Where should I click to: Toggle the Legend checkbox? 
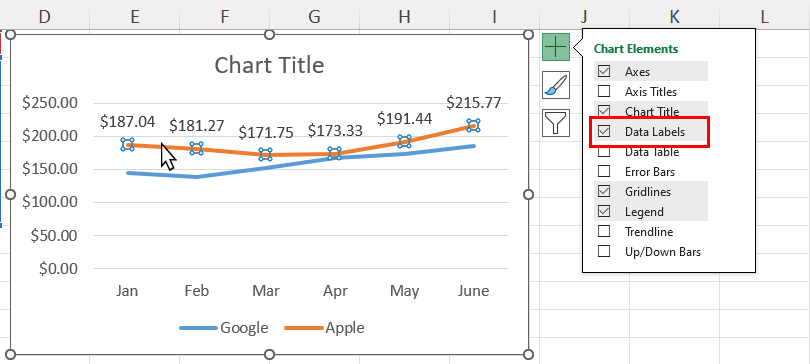tap(604, 212)
